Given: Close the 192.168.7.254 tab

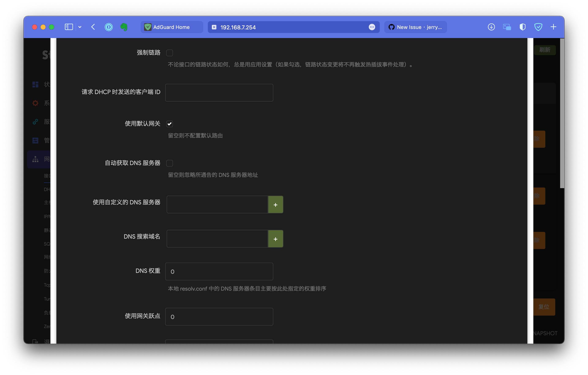Looking at the screenshot, I should (214, 27).
